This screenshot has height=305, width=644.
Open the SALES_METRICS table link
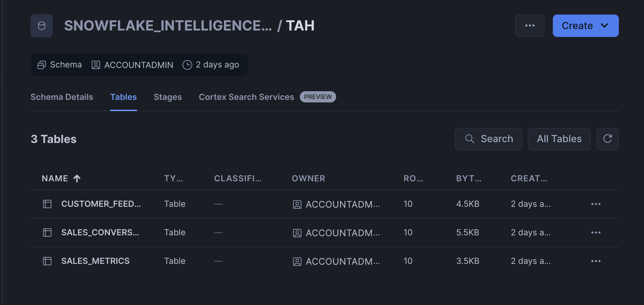pyautogui.click(x=95, y=261)
